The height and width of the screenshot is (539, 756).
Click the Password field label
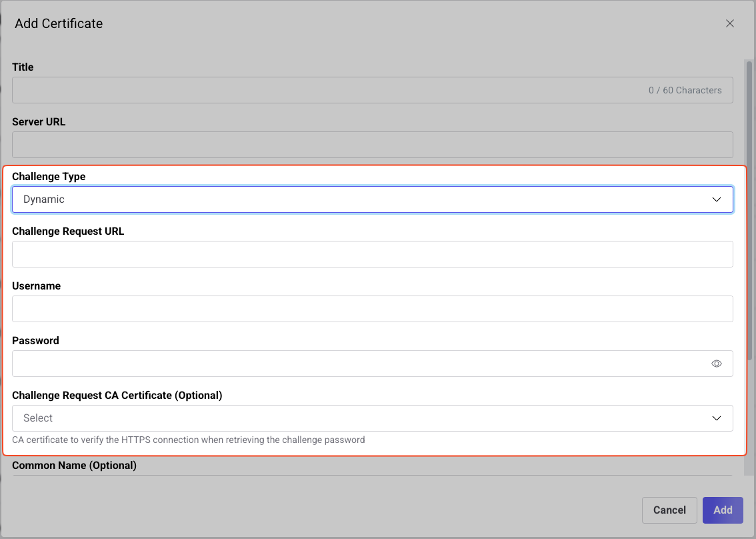35,341
